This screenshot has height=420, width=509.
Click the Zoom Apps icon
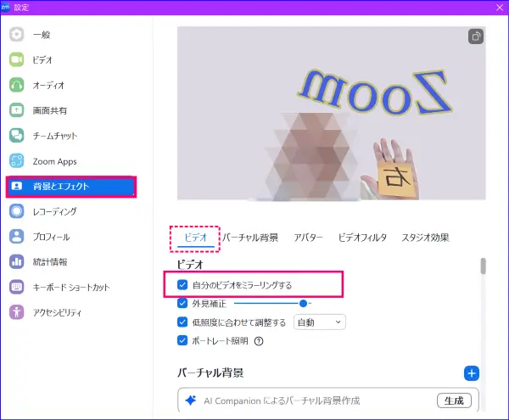coord(17,161)
